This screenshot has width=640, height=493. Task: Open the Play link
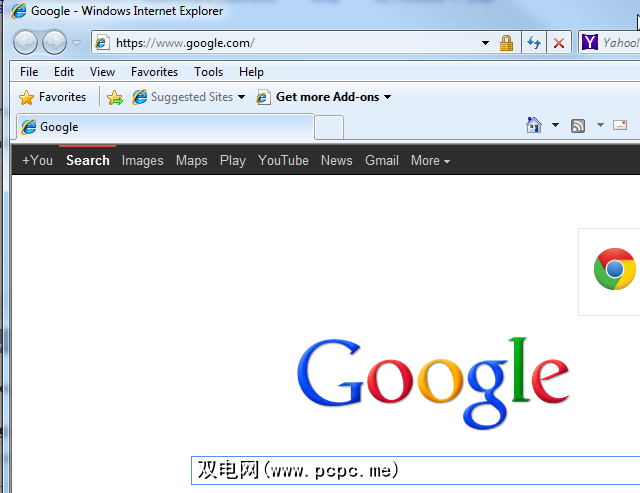(233, 160)
